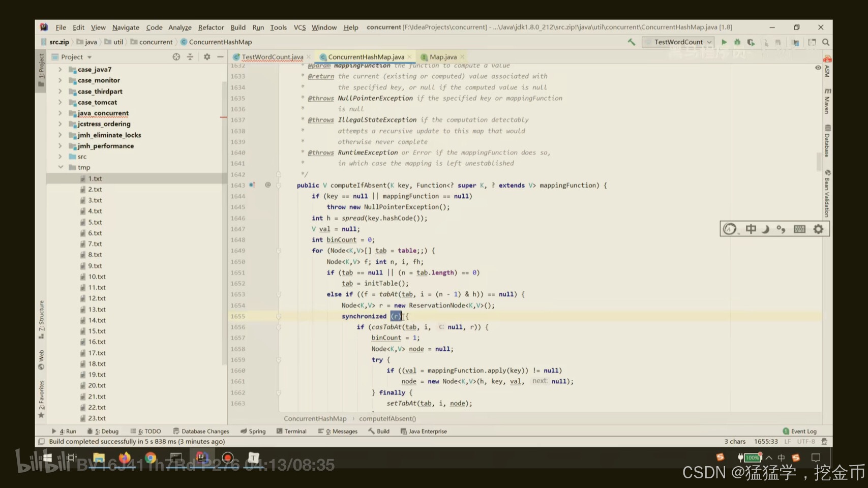Open the Structure side tool window
Viewport: 868px width, 488px height.
[x=41, y=320]
